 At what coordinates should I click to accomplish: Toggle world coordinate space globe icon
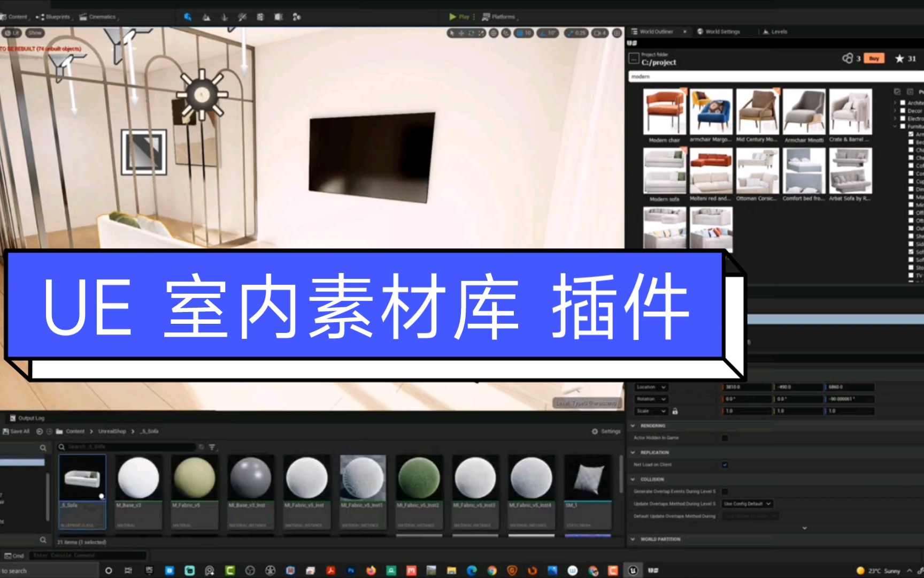point(494,33)
